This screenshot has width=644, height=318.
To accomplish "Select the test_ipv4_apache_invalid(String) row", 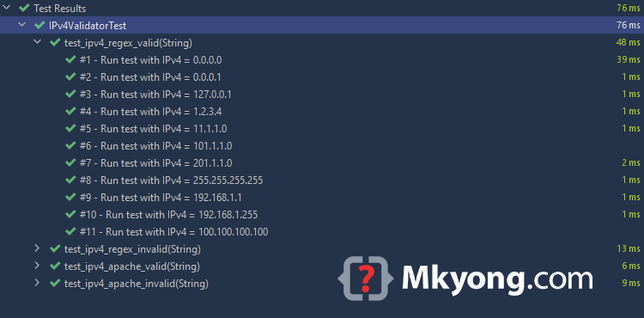I will pyautogui.click(x=136, y=284).
